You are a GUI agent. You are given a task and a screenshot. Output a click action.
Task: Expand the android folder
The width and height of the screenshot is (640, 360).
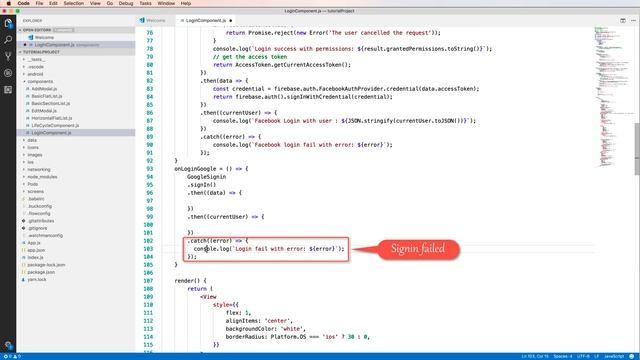pyautogui.click(x=24, y=74)
